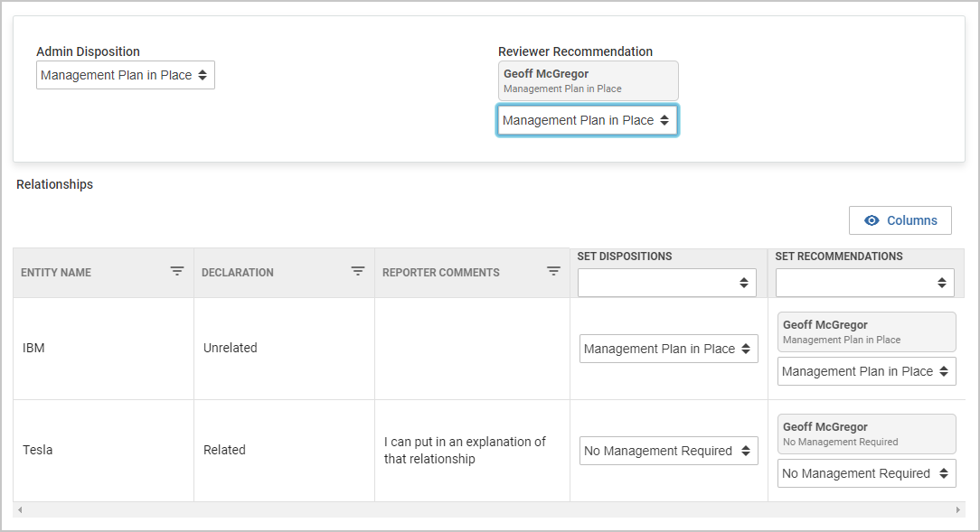Open IBM recommendation dropdown
Screen dimensions: 980x532
click(x=866, y=371)
